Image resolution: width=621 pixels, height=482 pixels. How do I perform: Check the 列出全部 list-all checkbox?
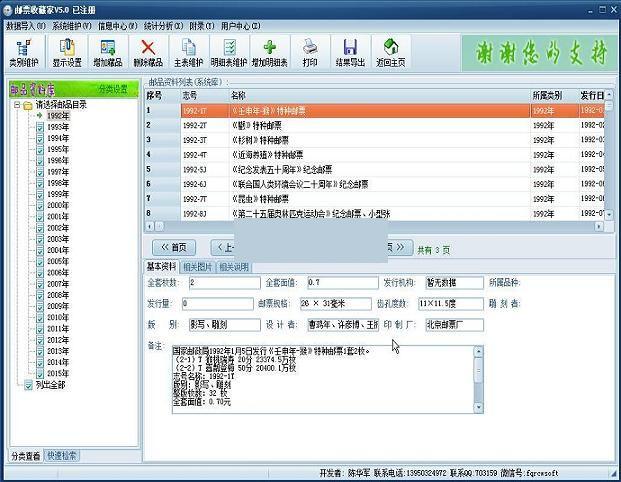(28, 384)
